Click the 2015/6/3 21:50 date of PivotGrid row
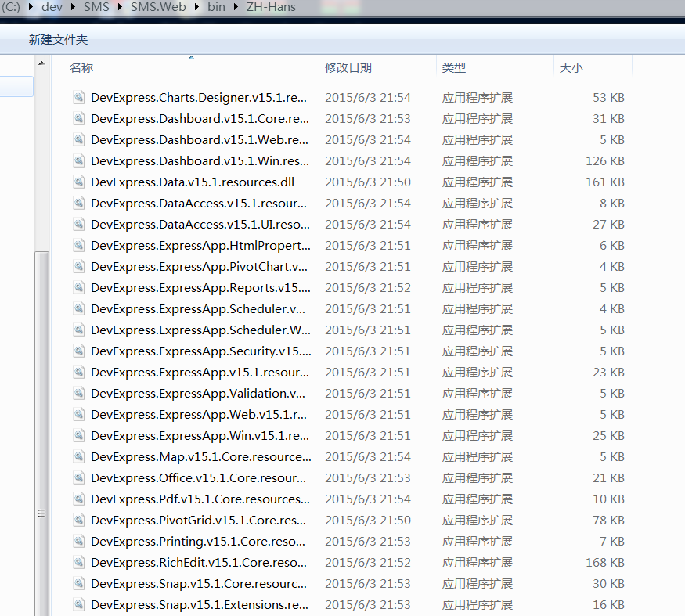The image size is (685, 616). click(x=368, y=520)
